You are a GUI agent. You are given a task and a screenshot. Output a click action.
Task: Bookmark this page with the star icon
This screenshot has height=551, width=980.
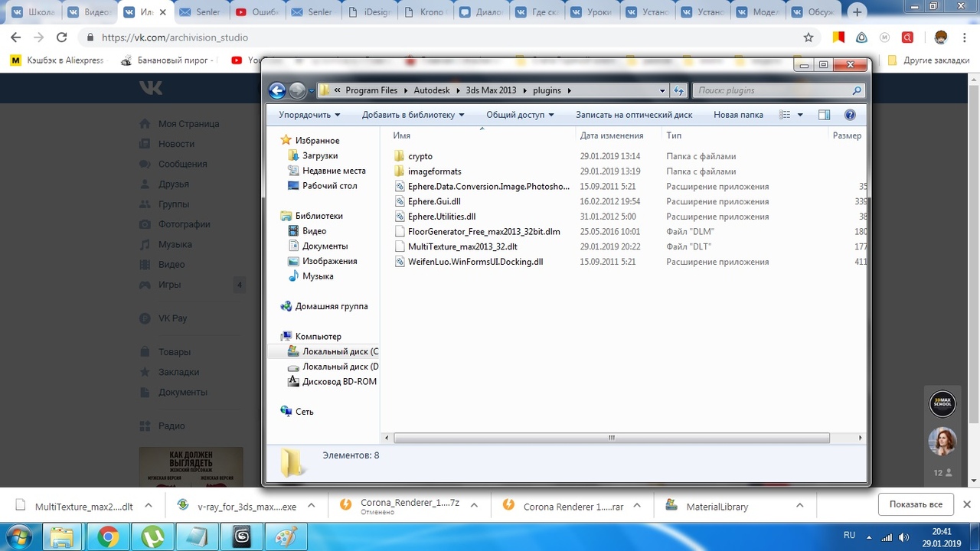point(808,37)
